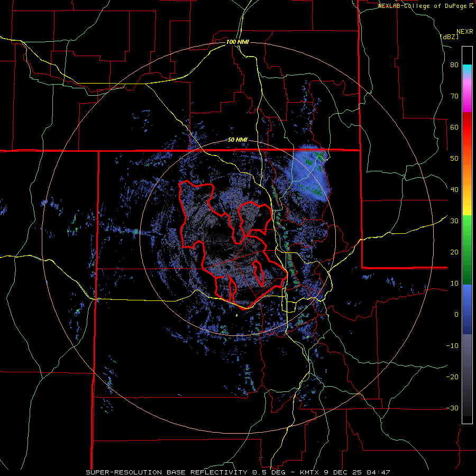Click the NEXR label above color scale

464,32
